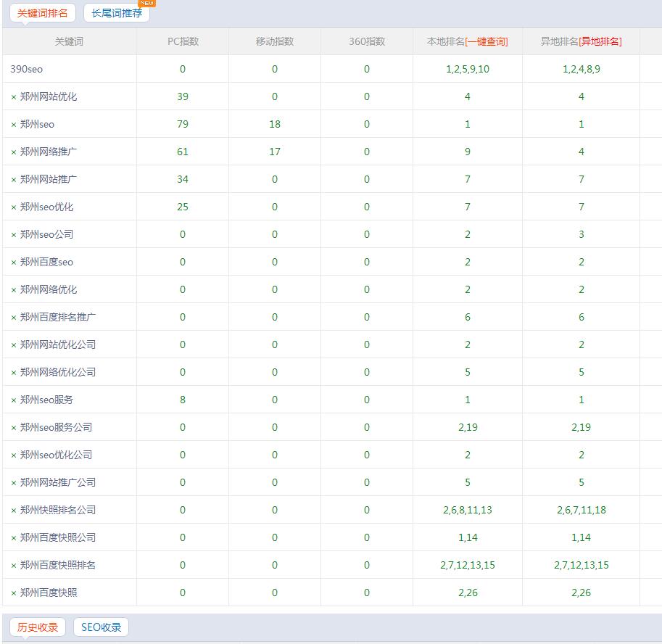Click the × beside 郑州百度排名推广
Viewport: 662px width, 644px height.
click(x=14, y=318)
